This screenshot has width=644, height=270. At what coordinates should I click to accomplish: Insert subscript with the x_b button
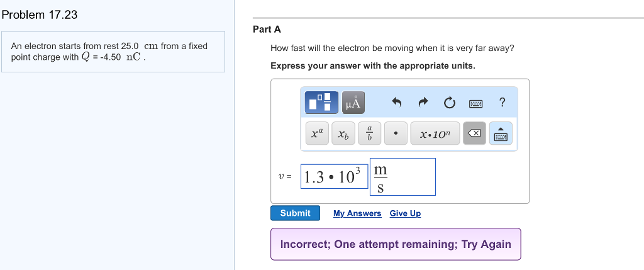click(343, 133)
